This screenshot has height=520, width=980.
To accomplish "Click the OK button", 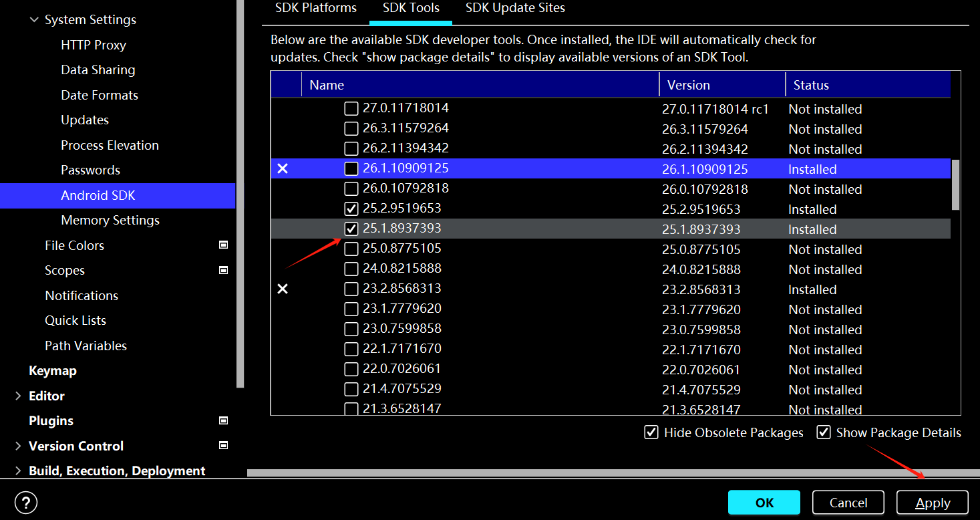I will (x=764, y=503).
